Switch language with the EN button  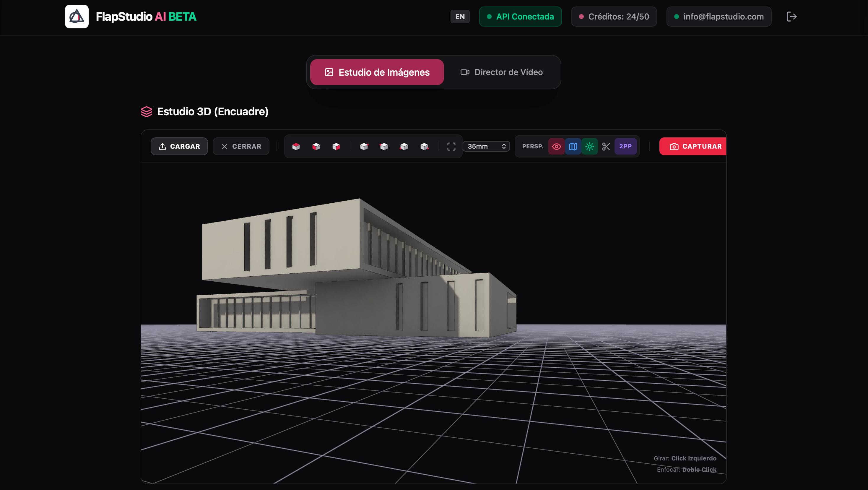[460, 17]
